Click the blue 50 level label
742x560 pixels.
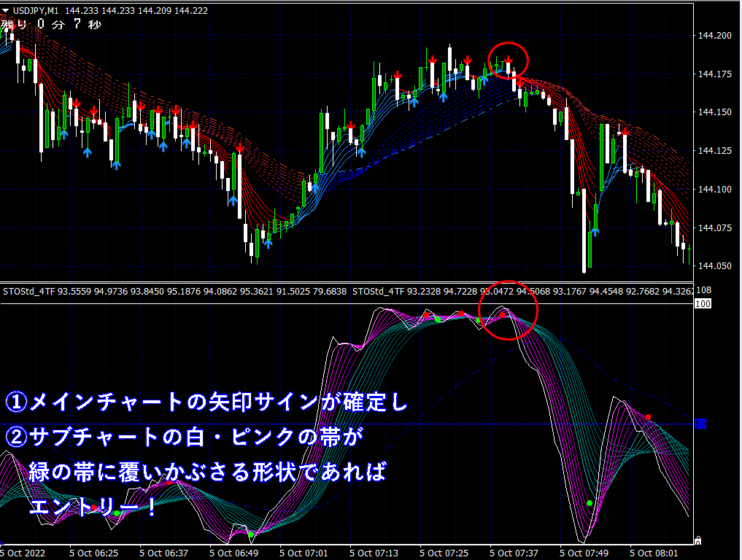point(700,424)
